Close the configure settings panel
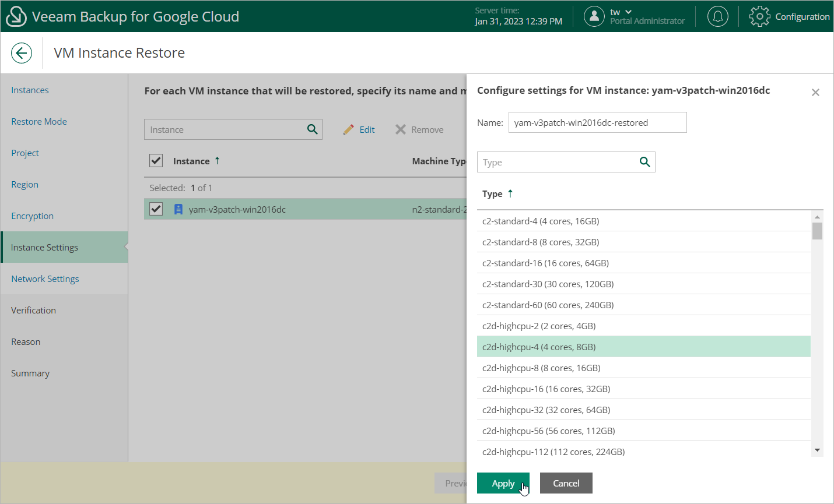Screen dimensions: 834x504 [x=815, y=92]
